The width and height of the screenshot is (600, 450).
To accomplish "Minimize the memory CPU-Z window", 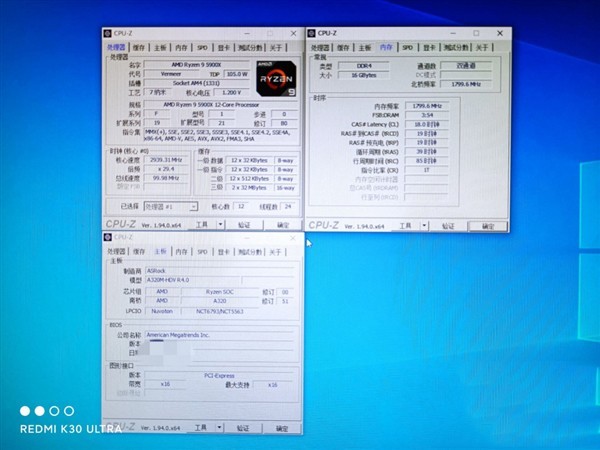I will click(453, 33).
